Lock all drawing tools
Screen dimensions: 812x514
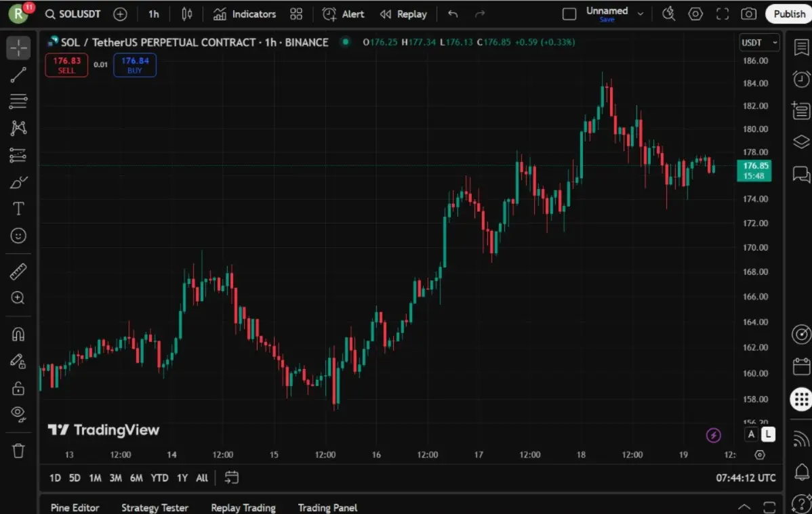click(x=18, y=387)
